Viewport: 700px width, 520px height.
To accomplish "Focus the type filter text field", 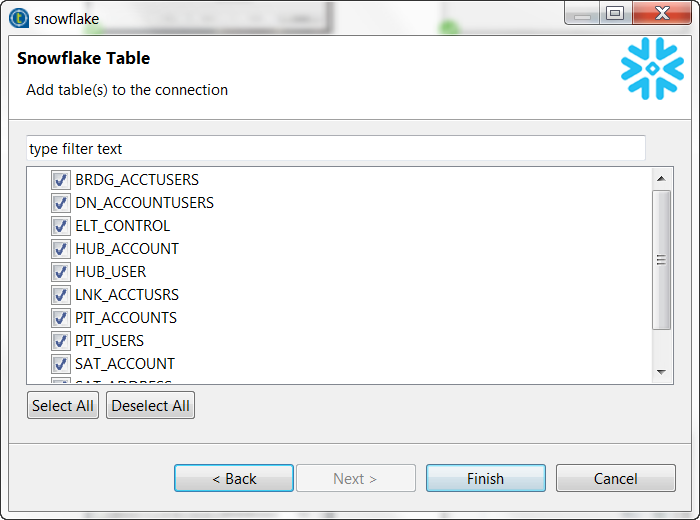I will click(335, 149).
